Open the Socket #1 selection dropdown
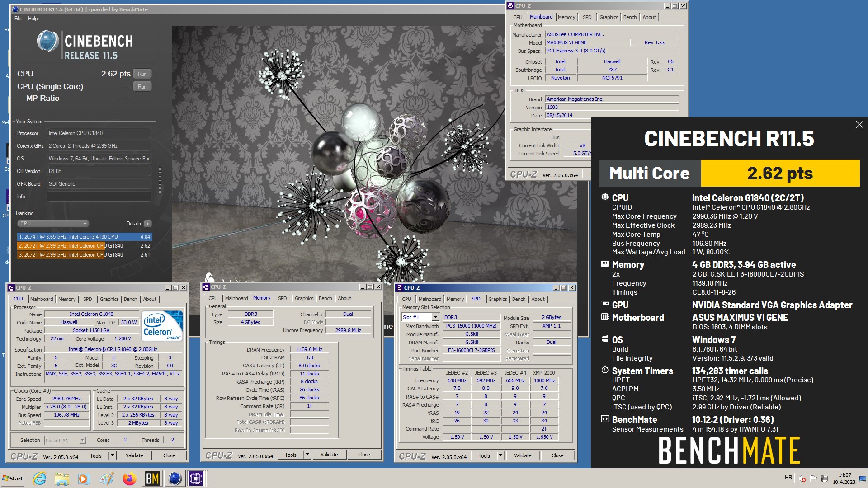 click(66, 440)
